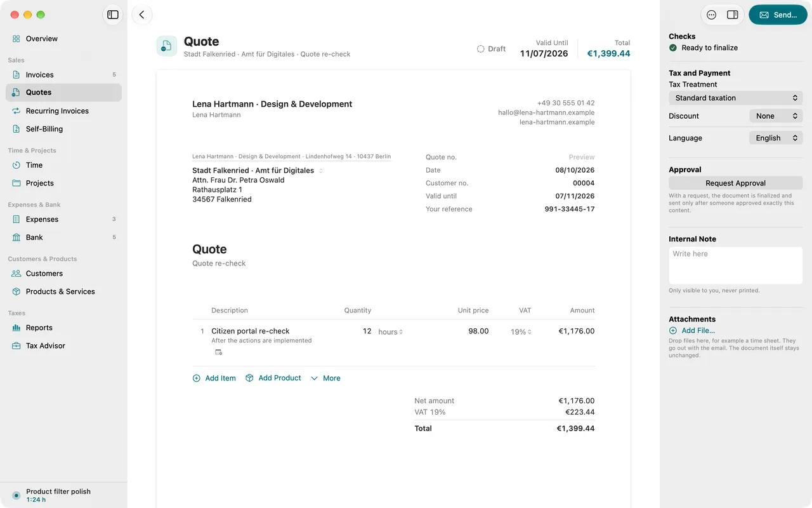Screen dimensions: 812x508
Task: Click the running timer indicator icon
Action: [x=16, y=495]
